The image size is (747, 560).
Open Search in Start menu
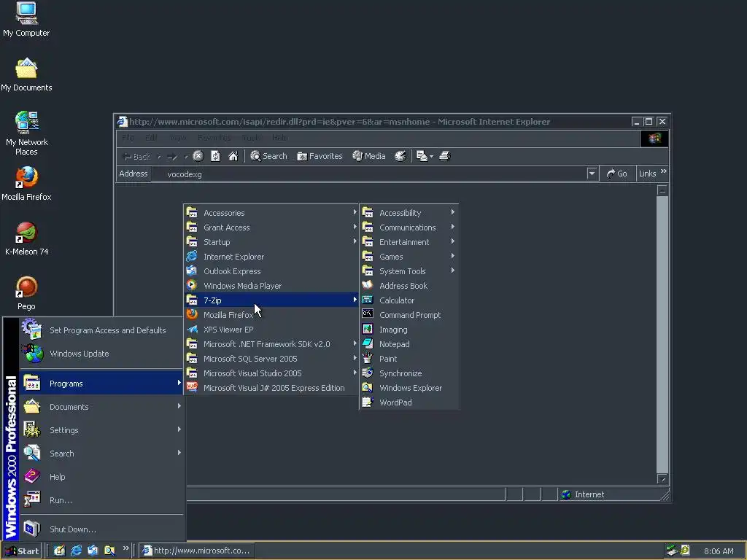tap(101, 454)
